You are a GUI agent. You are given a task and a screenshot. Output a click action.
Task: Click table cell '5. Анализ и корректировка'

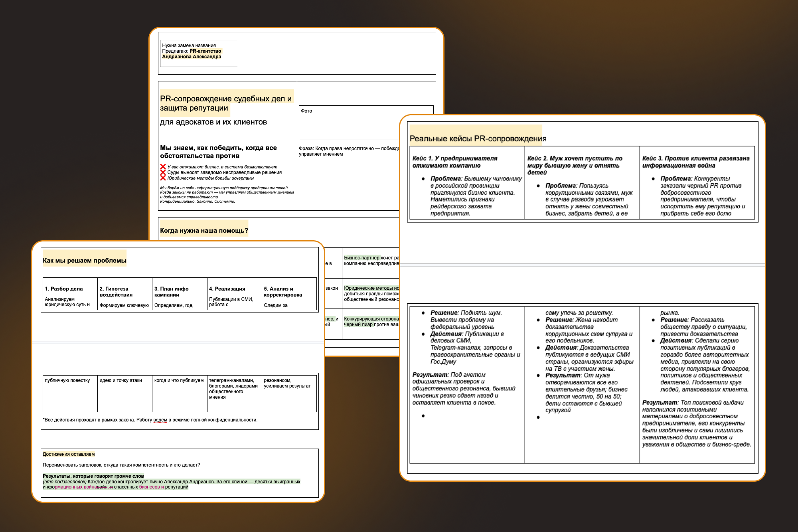289,294
